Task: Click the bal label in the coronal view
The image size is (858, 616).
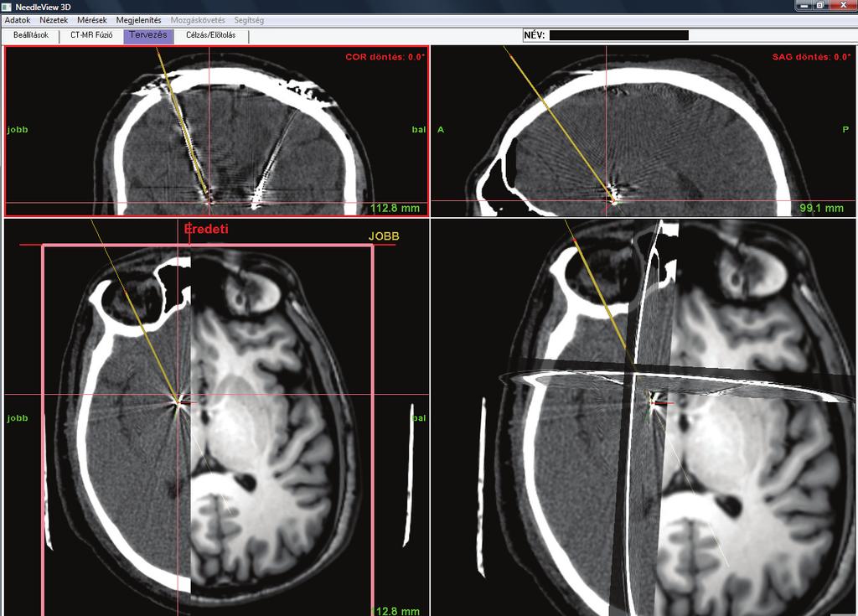Action: [x=419, y=130]
